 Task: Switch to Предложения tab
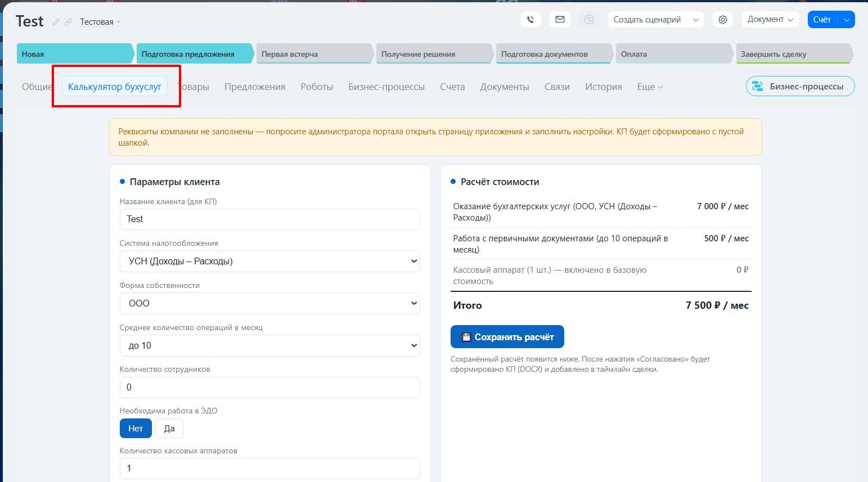click(x=255, y=87)
